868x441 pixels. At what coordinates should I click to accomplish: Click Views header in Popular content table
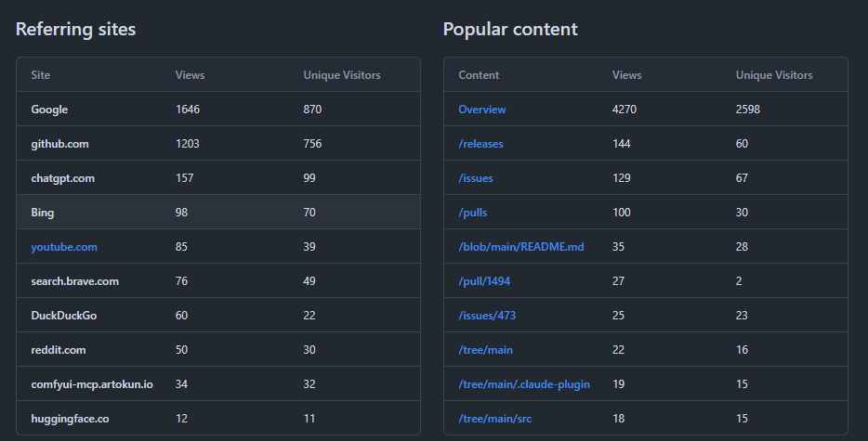click(626, 74)
